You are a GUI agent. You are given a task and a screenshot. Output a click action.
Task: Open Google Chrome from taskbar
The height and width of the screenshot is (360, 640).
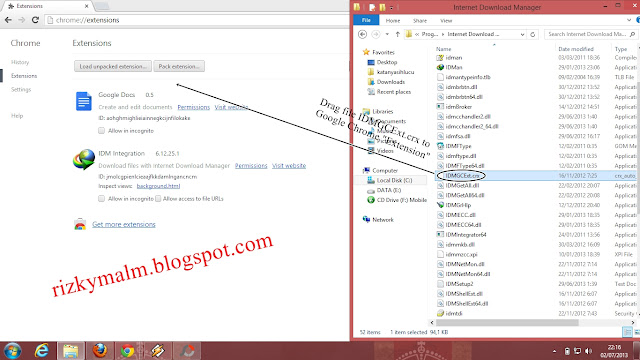[x=127, y=351]
